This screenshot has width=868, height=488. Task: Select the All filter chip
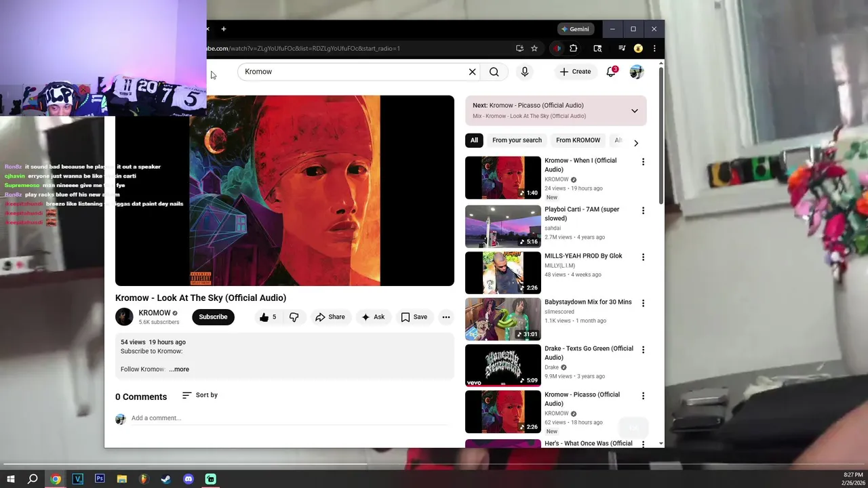tap(474, 140)
